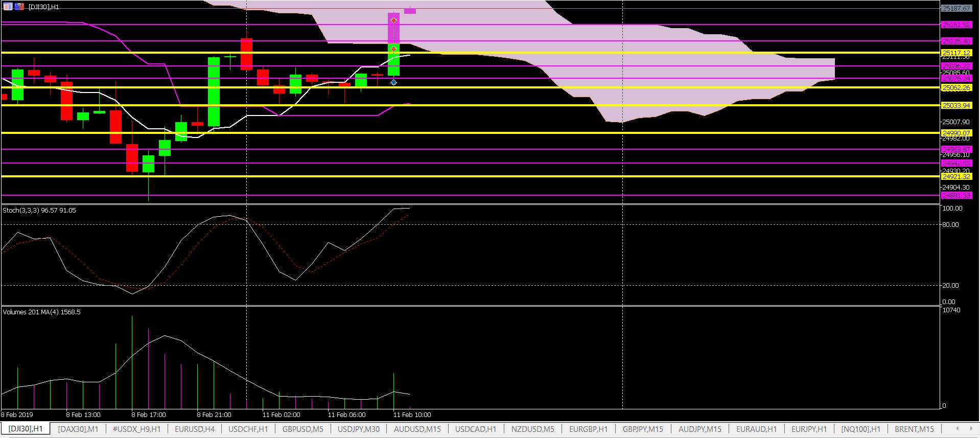Switch to the USDCHF,H1 tab
The height and width of the screenshot is (438, 980).
click(x=248, y=429)
